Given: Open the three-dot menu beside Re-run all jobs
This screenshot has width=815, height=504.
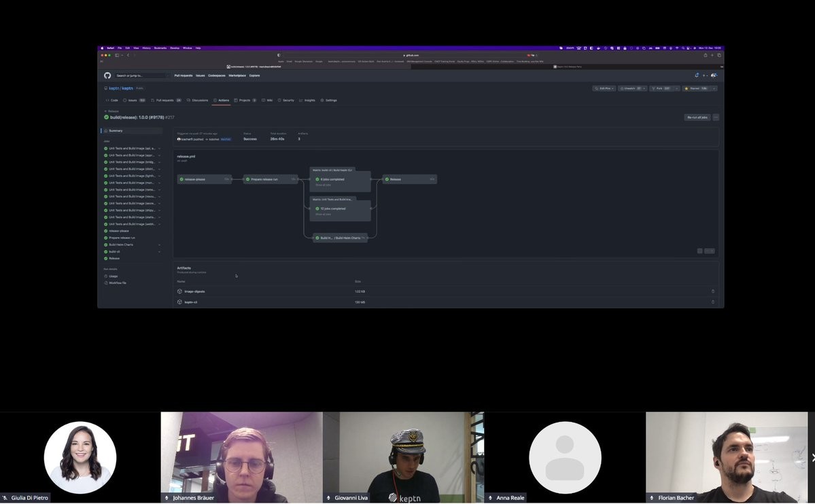Looking at the screenshot, I should (716, 118).
